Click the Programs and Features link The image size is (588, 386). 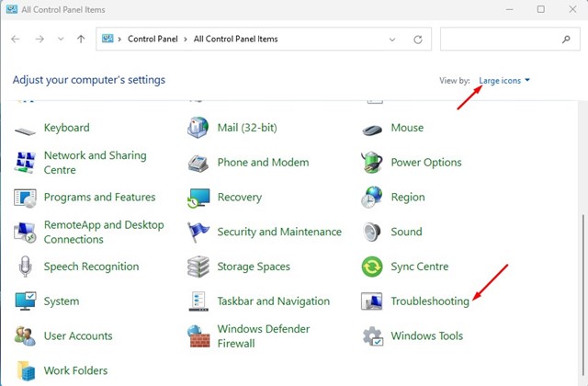pos(99,198)
